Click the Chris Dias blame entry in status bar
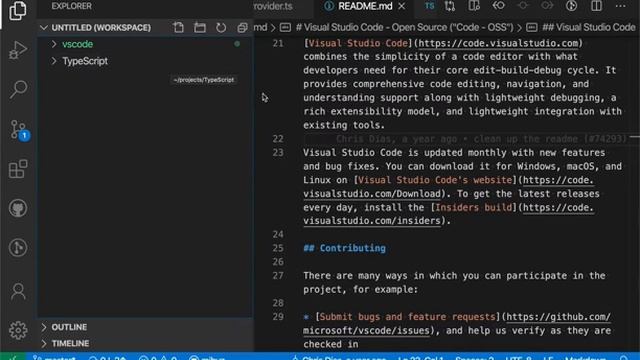The image size is (640, 360). tap(339, 358)
